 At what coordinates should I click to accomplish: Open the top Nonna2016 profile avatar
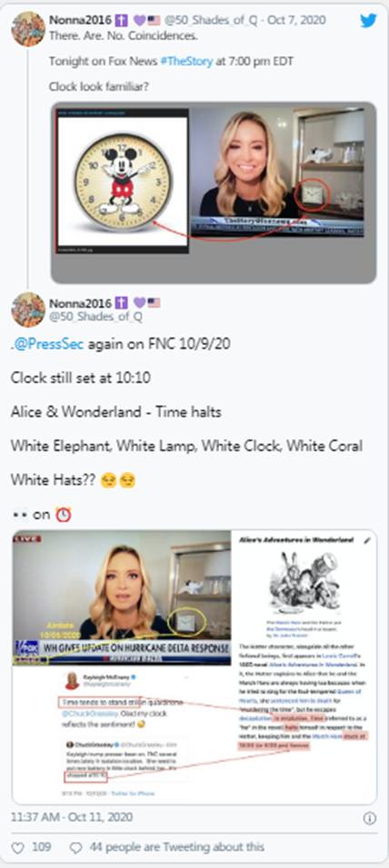(x=27, y=29)
